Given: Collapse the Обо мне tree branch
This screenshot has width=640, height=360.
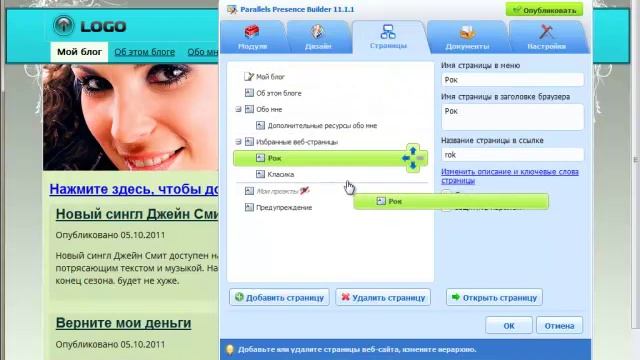Looking at the screenshot, I should [238, 109].
